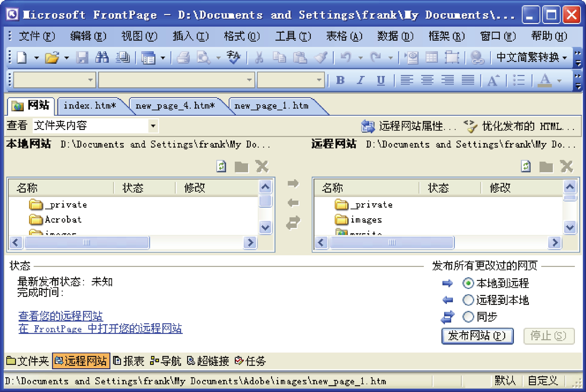586x392 pixels.
Task: Click the Toggle Pane toolbar icon
Action: click(149, 58)
